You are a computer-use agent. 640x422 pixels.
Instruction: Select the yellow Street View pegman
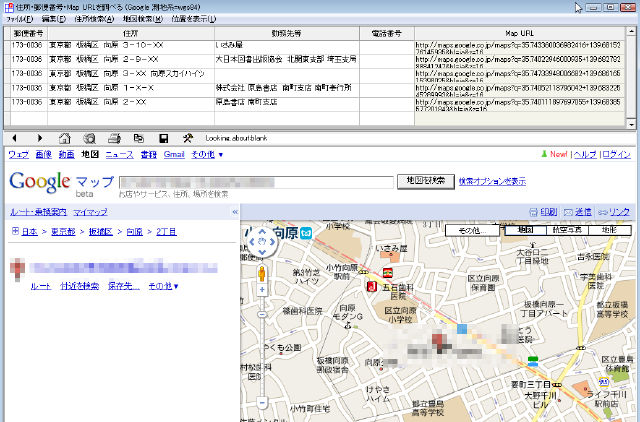click(262, 273)
